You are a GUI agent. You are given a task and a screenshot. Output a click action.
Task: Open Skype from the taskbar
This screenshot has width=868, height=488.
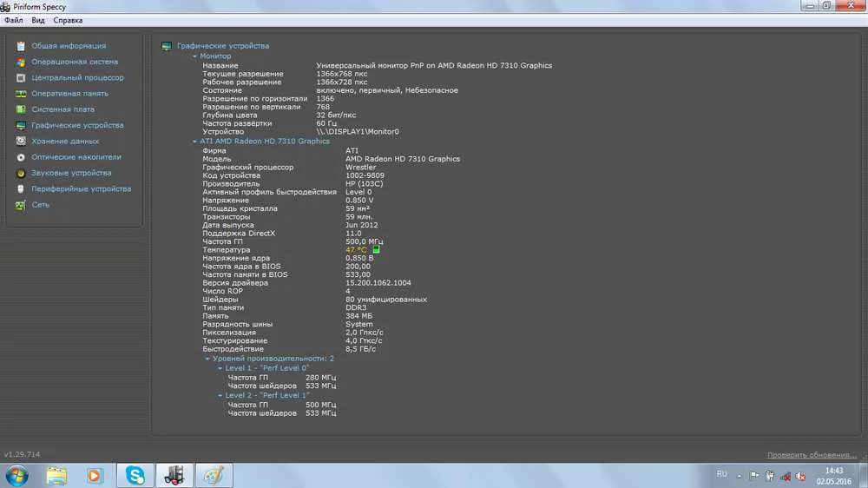[135, 476]
